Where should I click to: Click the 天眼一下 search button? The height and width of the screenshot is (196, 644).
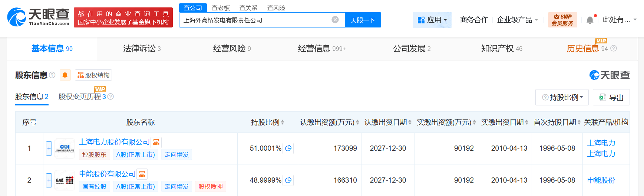[363, 20]
